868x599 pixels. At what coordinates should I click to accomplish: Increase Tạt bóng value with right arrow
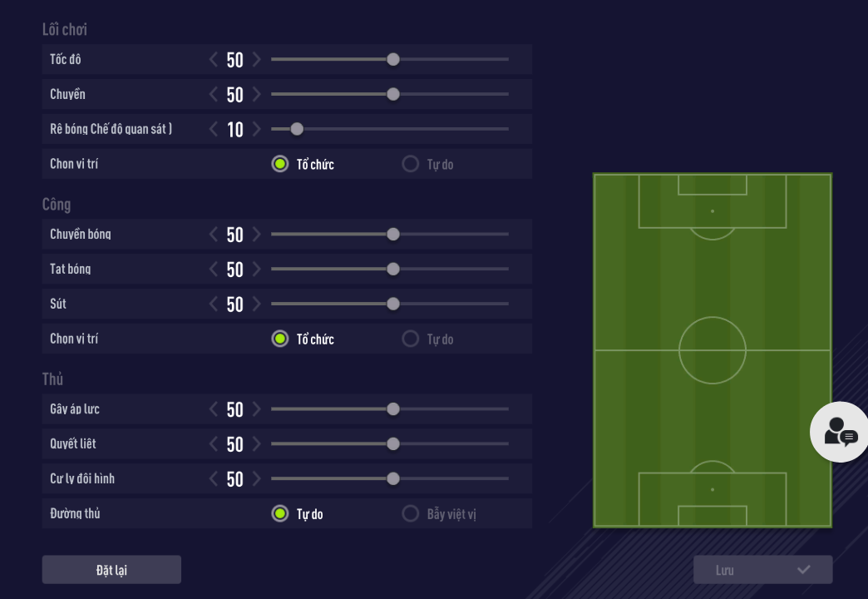pyautogui.click(x=257, y=269)
